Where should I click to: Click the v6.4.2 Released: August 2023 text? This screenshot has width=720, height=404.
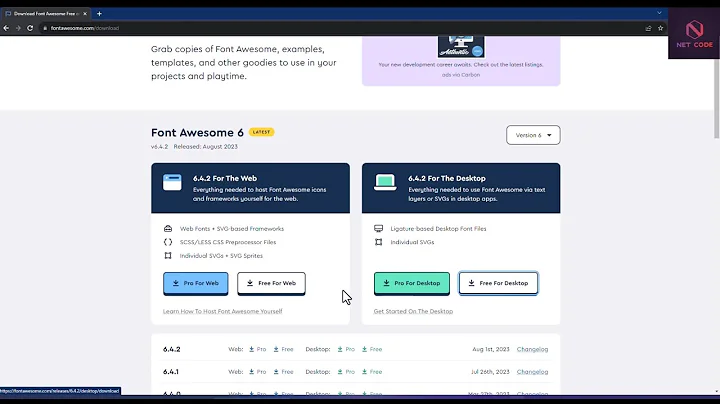pyautogui.click(x=194, y=147)
